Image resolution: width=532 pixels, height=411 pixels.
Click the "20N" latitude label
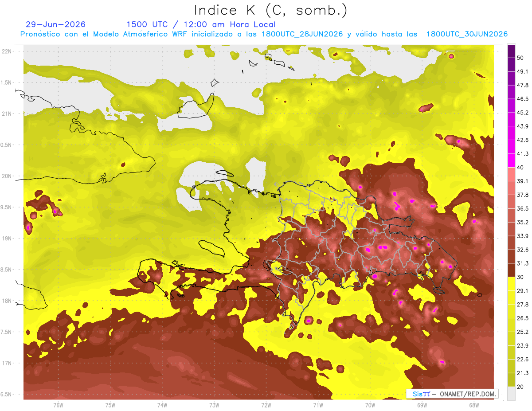pos(7,176)
